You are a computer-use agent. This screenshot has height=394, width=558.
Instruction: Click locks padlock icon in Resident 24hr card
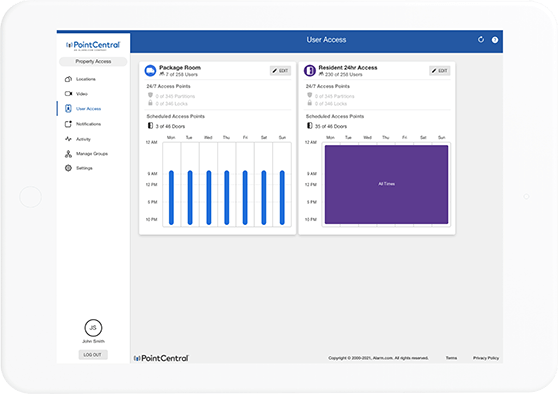coord(310,103)
